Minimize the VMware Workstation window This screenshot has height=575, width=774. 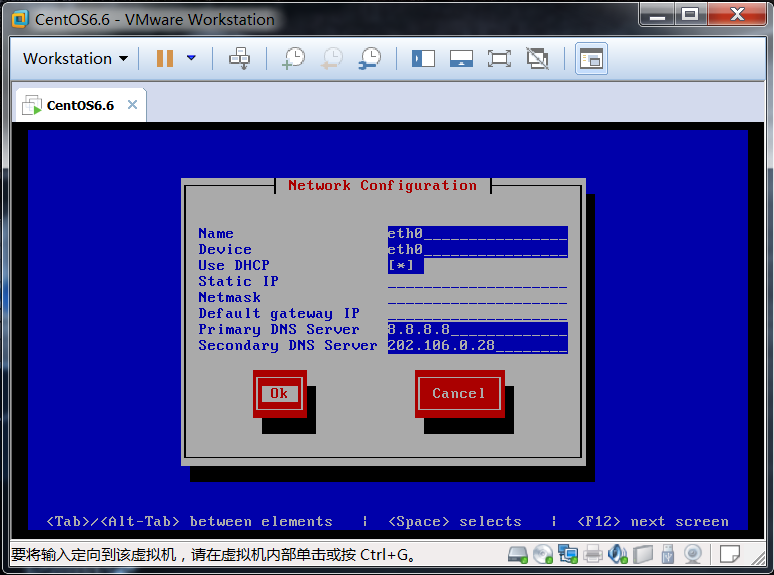coord(657,14)
